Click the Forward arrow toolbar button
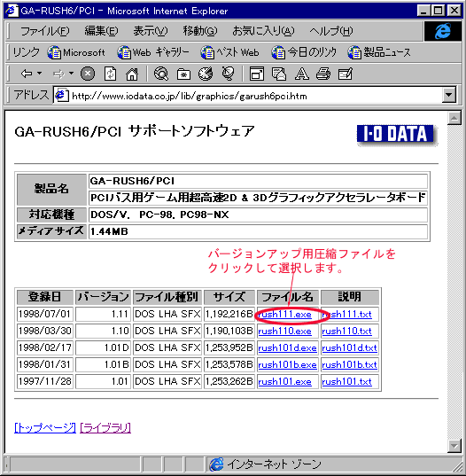The image size is (466, 476). [x=58, y=74]
